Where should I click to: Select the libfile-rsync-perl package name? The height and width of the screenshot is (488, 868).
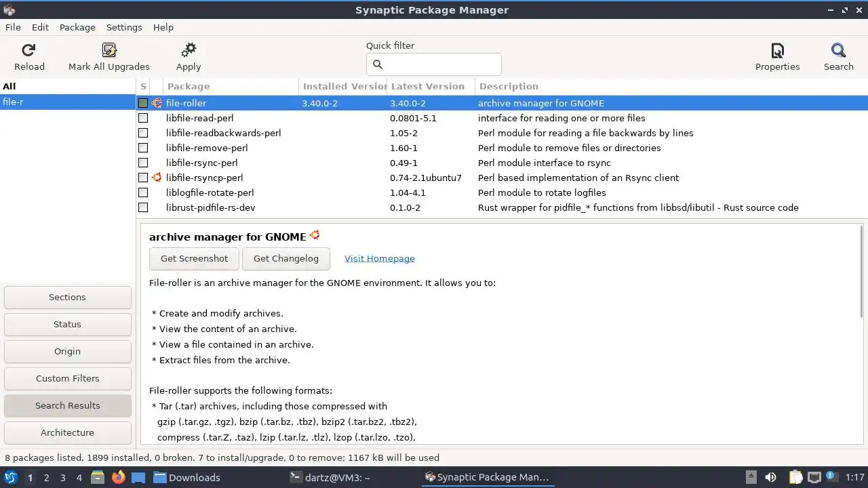201,163
